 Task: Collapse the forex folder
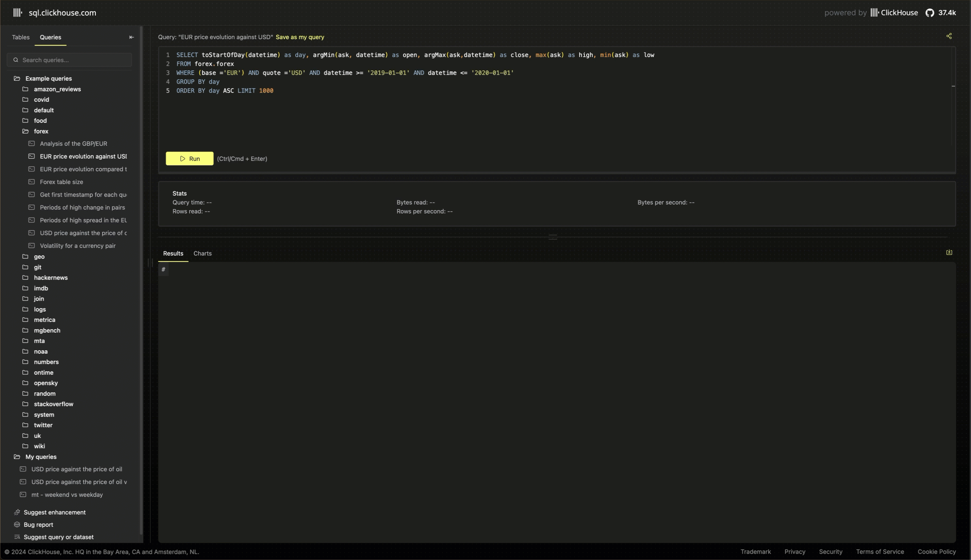(x=41, y=131)
